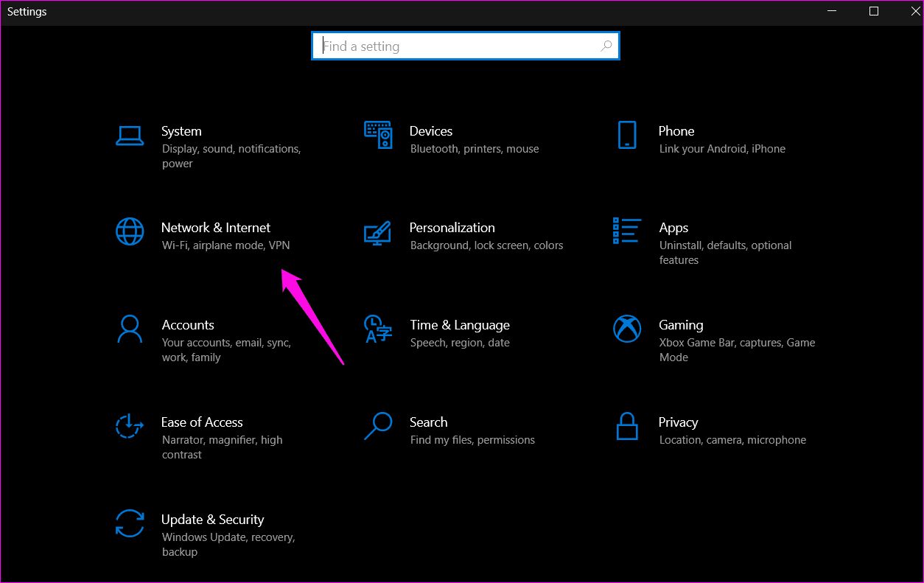Open the Update & Security refresh arrows icon
Viewport: 924px width, 583px height.
pyautogui.click(x=130, y=523)
